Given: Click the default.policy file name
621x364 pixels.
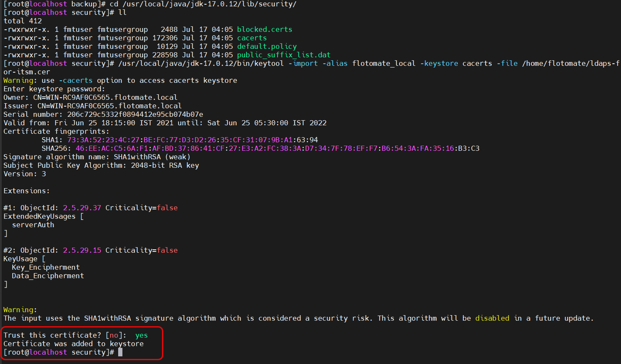Looking at the screenshot, I should click(267, 46).
